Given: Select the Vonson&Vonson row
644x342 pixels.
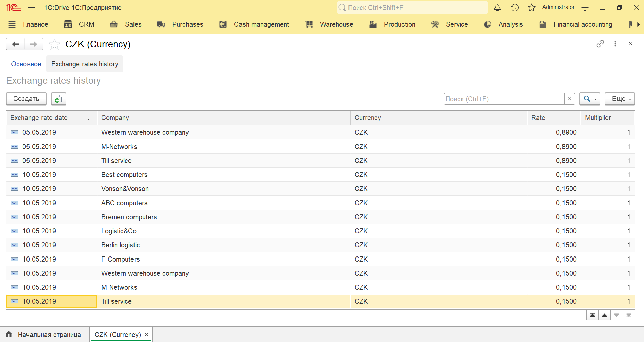Looking at the screenshot, I should (320, 189).
